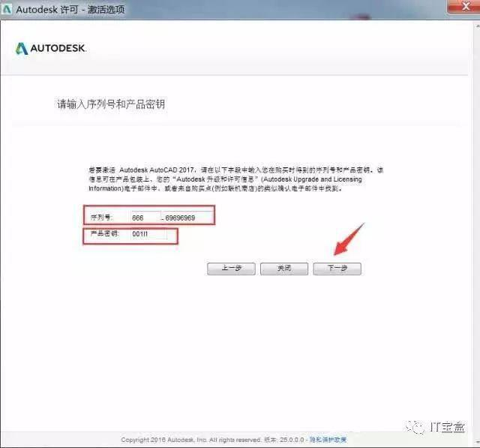Viewport: 480px width, 448px height.
Task: Click the AUTODESK logo in the header
Action: (x=51, y=48)
